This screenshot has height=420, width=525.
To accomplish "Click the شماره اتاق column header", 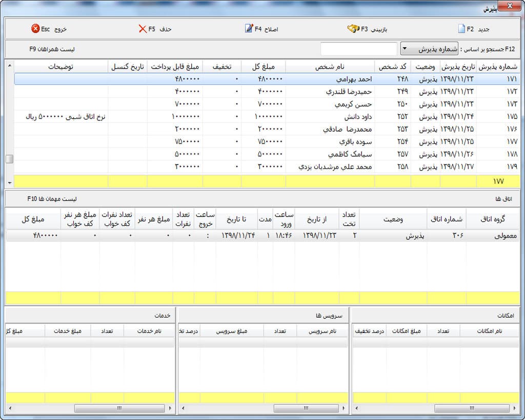I will [x=447, y=219].
